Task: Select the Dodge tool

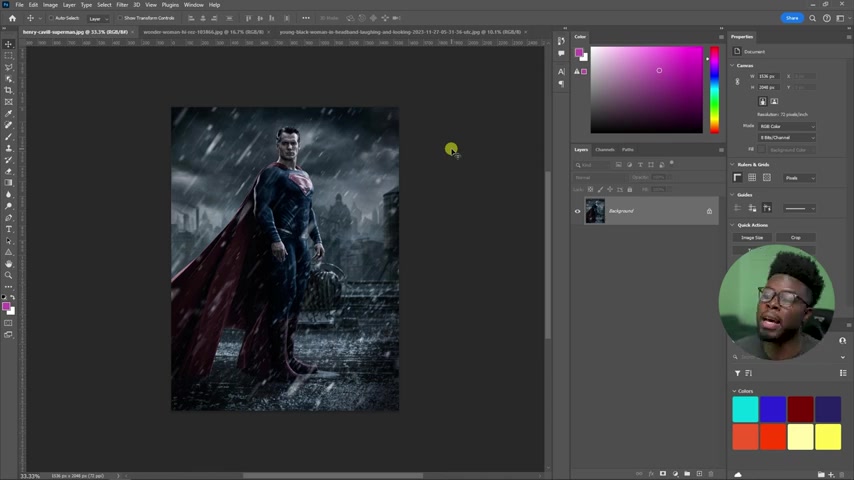Action: coord(8,206)
